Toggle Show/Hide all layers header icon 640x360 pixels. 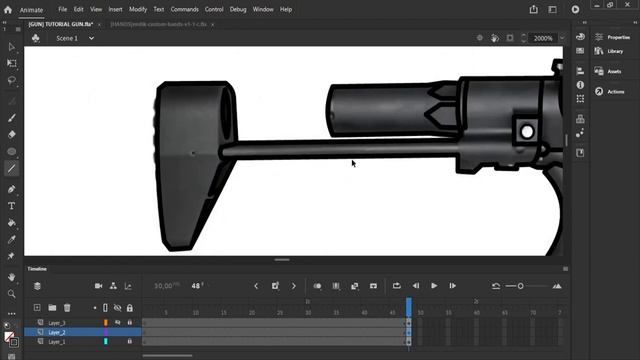coord(118,308)
